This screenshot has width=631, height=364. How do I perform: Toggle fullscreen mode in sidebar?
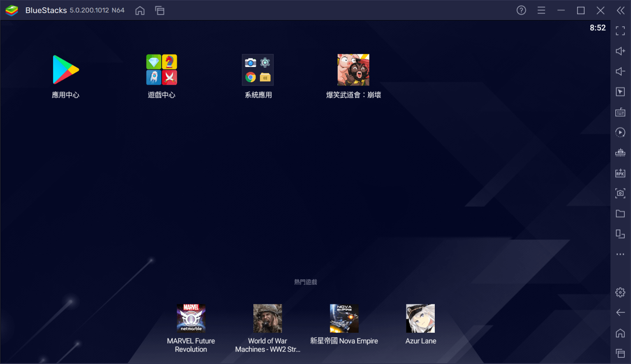point(620,31)
